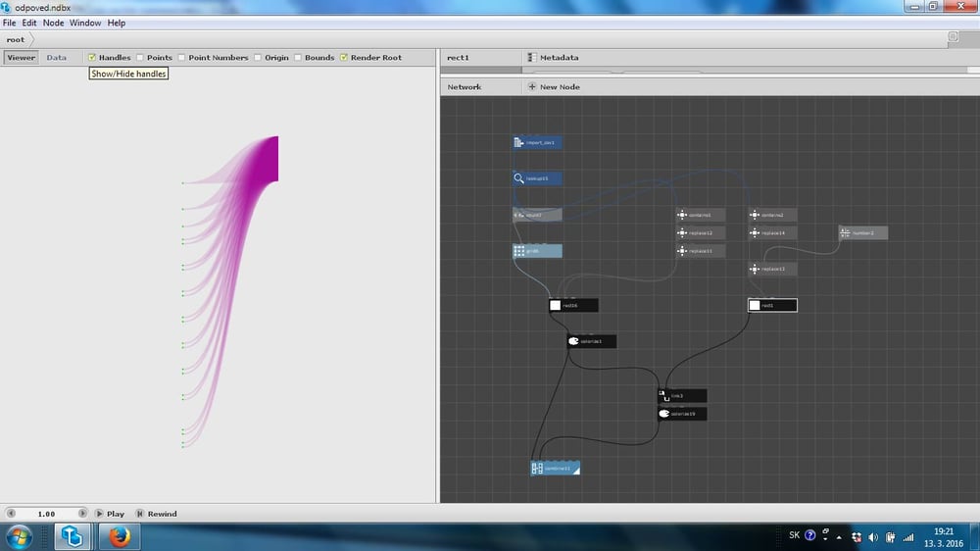Select the replace14 node
Viewport: 980px width, 551px height.
tap(772, 232)
